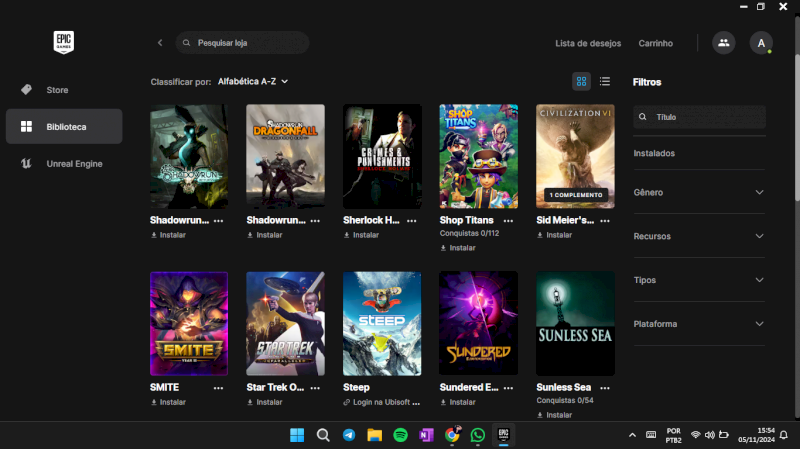The image size is (800, 449).
Task: Open the Civilization VI game thumbnail
Action: (x=575, y=155)
